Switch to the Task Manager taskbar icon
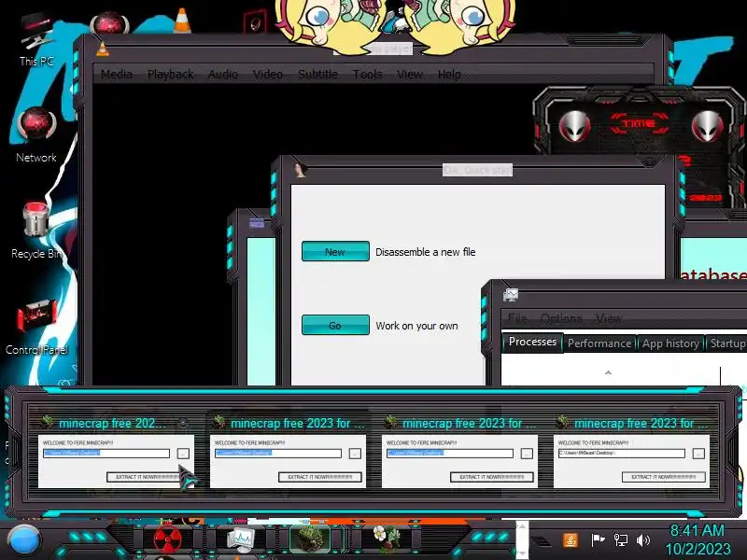The height and width of the screenshot is (560, 747). pos(242,540)
